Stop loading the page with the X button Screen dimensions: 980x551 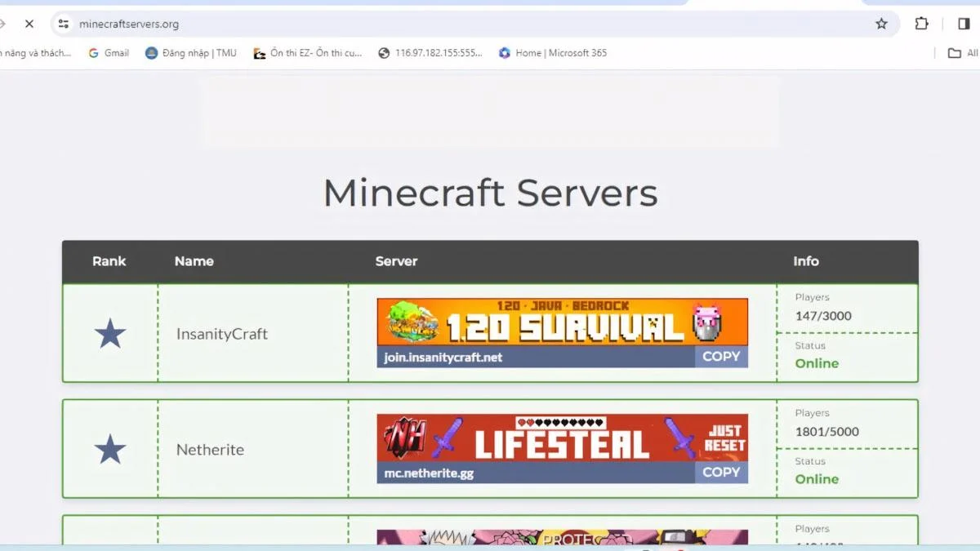click(x=29, y=24)
